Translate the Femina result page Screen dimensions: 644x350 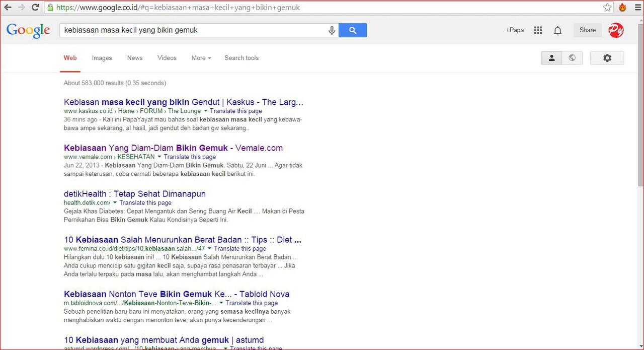tap(240, 249)
